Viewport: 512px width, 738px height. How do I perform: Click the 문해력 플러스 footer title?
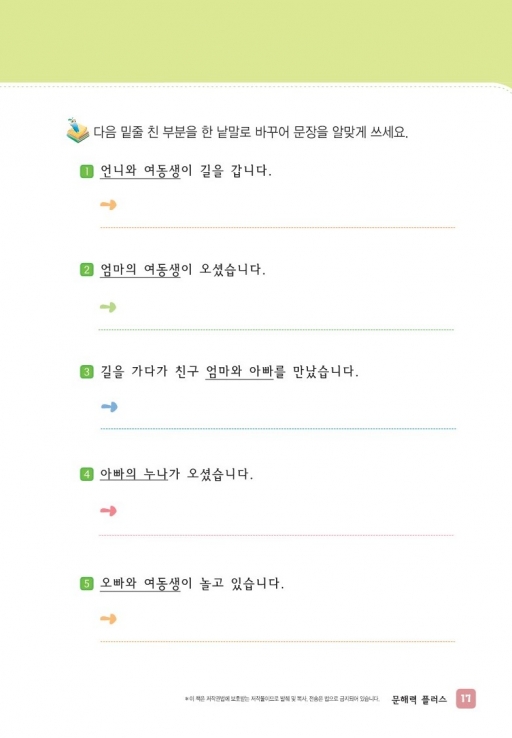tap(419, 700)
